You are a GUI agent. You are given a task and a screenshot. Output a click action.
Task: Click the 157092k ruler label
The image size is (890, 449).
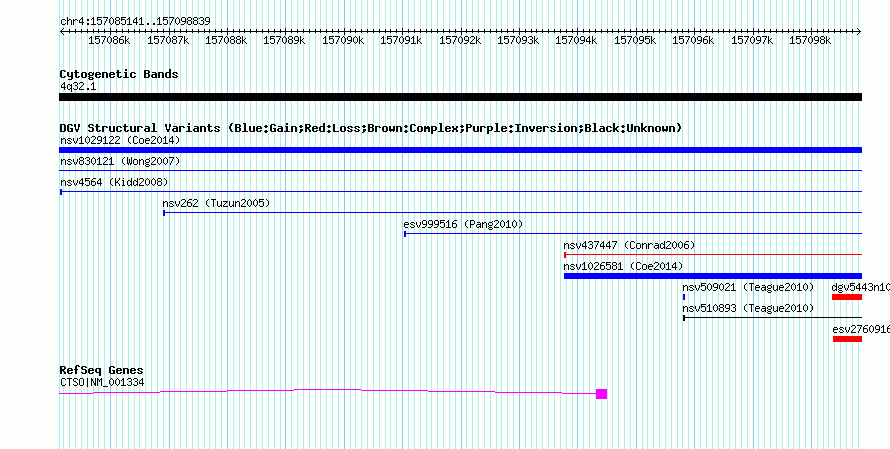460,41
